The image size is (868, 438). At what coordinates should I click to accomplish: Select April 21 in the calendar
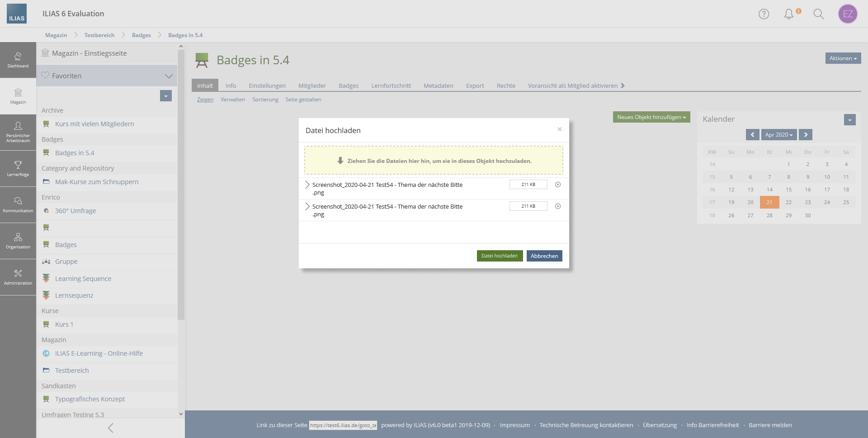point(769,202)
